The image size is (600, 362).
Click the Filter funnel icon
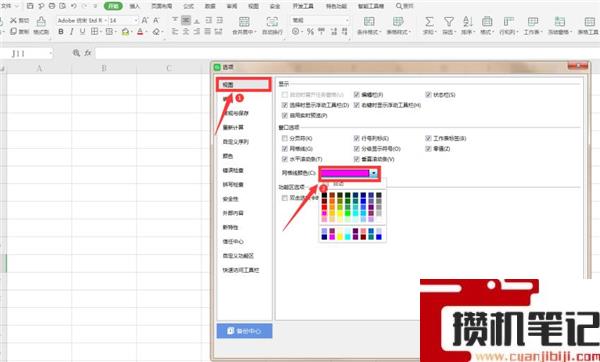448,21
